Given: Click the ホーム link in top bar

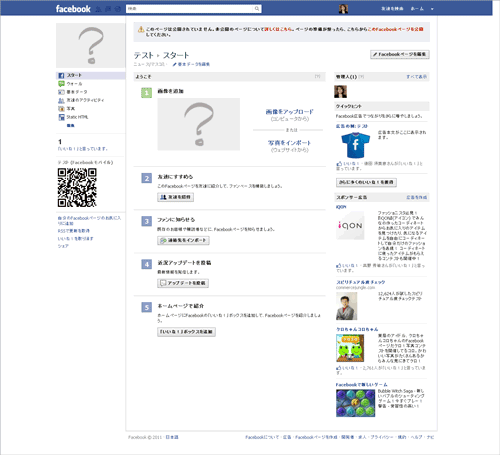Looking at the screenshot, I should tap(417, 9).
